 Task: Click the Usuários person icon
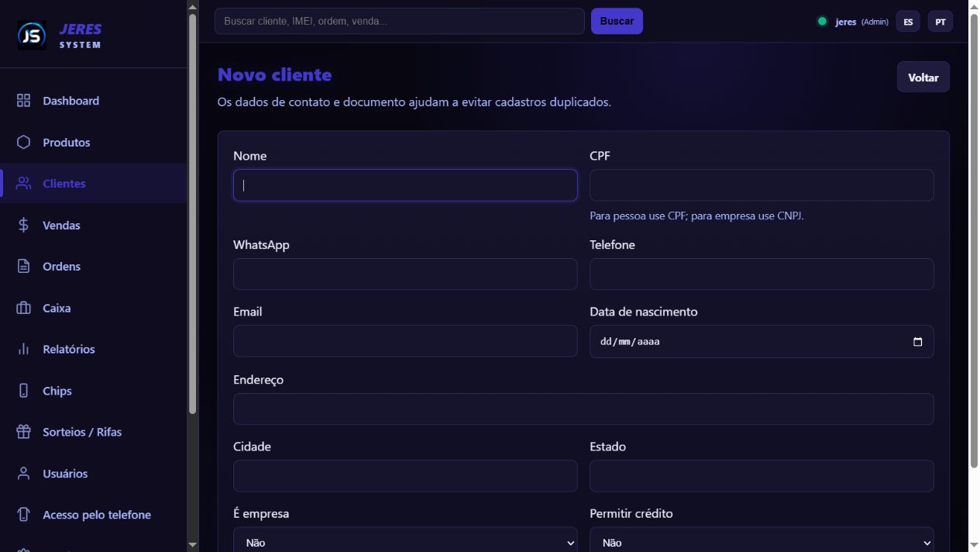coord(23,474)
